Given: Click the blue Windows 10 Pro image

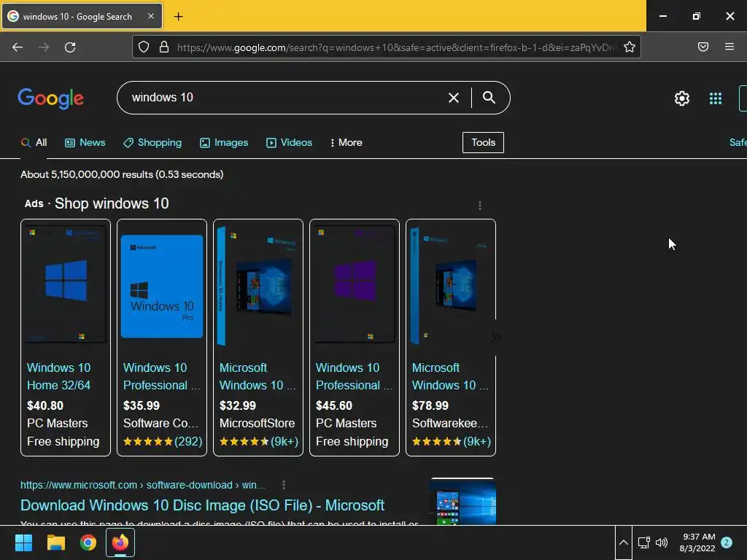Looking at the screenshot, I should coord(162,286).
